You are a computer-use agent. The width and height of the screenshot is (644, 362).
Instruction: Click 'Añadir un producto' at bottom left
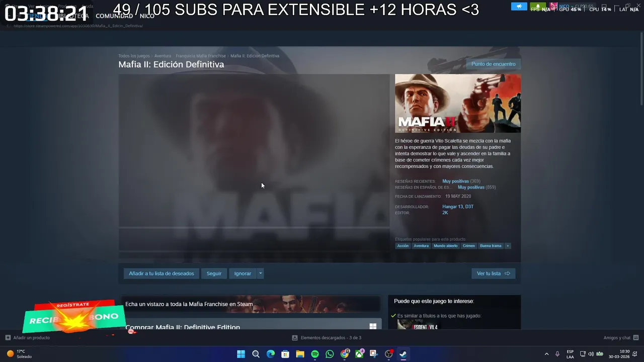28,338
